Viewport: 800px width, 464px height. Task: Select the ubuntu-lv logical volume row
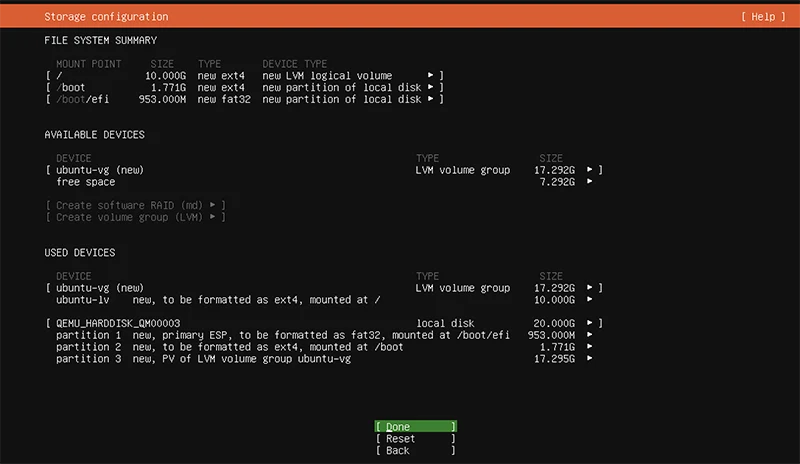coord(324,300)
